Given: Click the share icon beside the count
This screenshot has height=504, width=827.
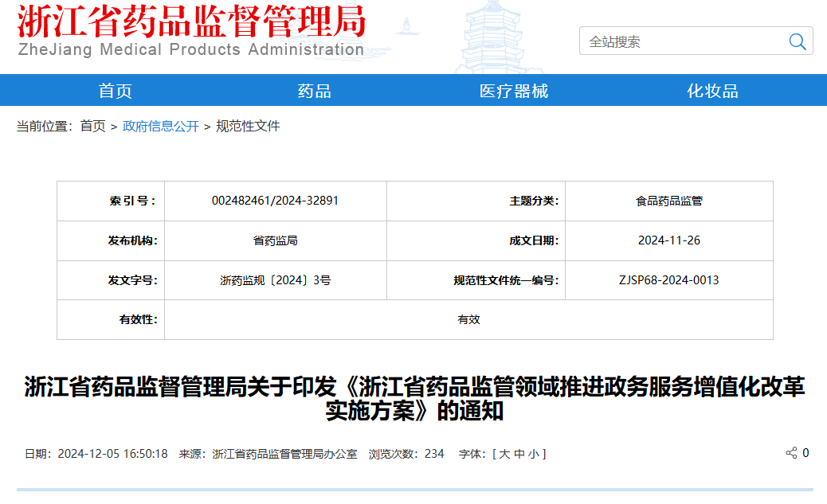Looking at the screenshot, I should coord(791,453).
